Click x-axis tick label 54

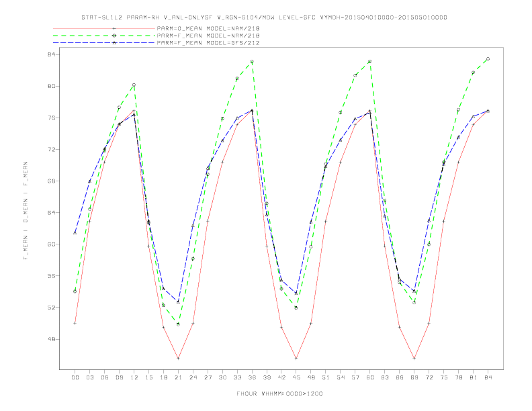(341, 377)
